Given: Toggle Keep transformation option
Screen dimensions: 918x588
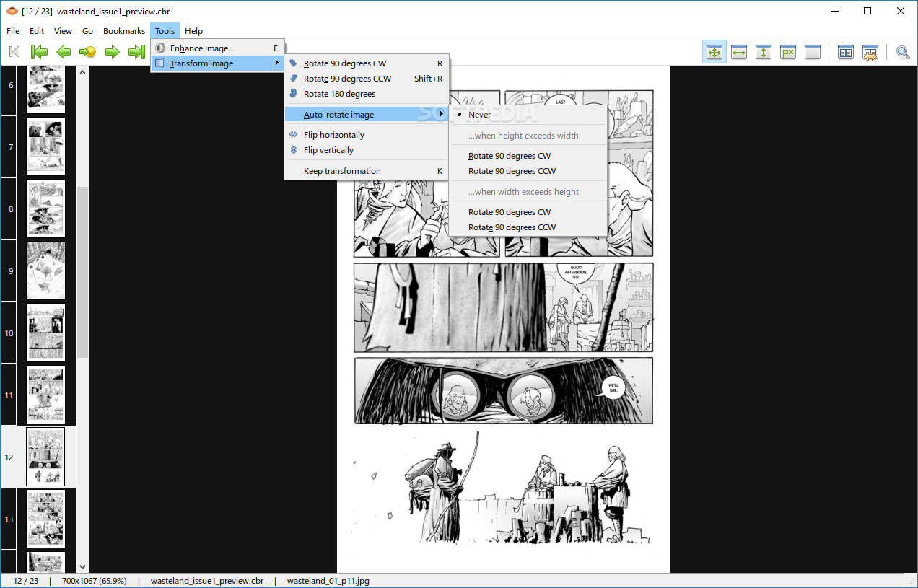Looking at the screenshot, I should click(367, 171).
